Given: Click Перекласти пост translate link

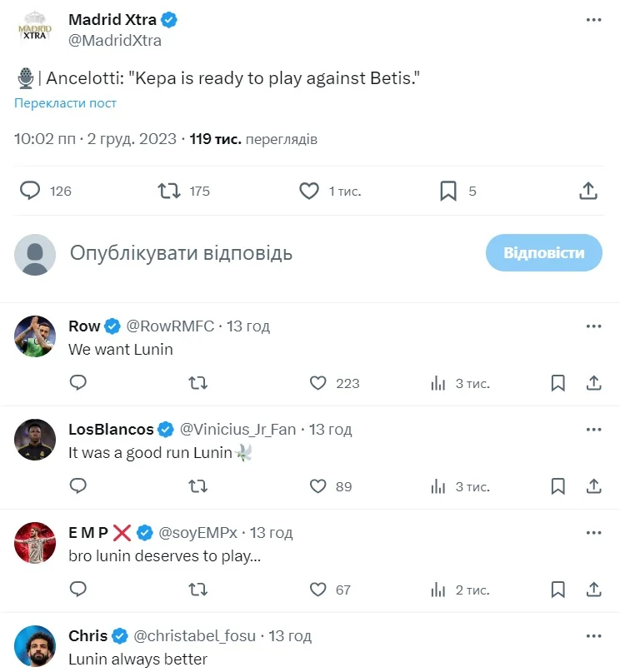Looking at the screenshot, I should (65, 103).
